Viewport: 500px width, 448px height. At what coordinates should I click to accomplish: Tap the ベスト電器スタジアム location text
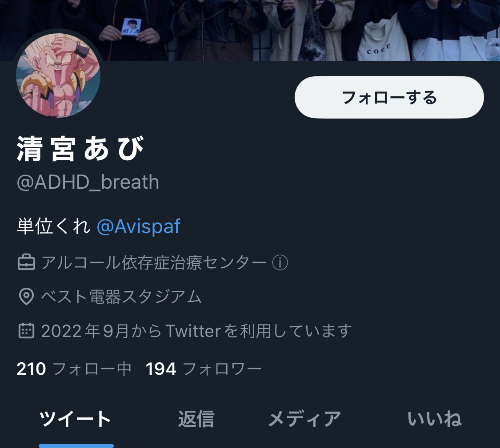pos(121,297)
